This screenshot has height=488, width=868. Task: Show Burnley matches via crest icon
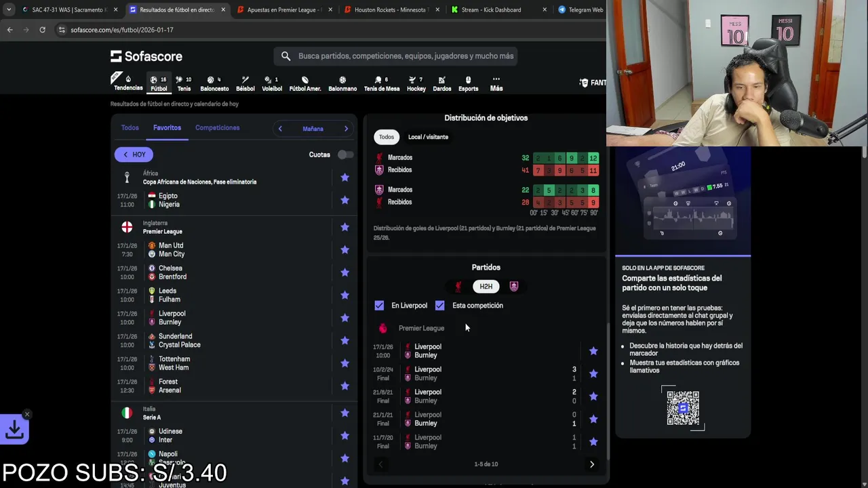point(513,287)
